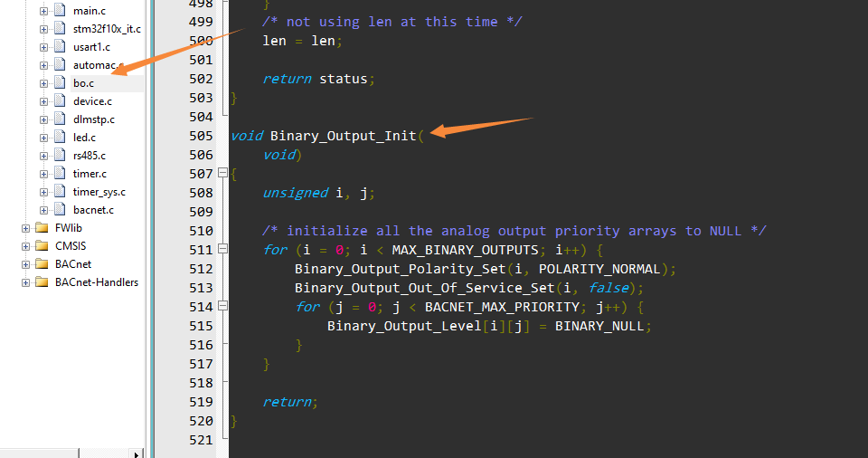Click the led.c file icon
Image resolution: width=868 pixels, height=458 pixels.
(60, 138)
